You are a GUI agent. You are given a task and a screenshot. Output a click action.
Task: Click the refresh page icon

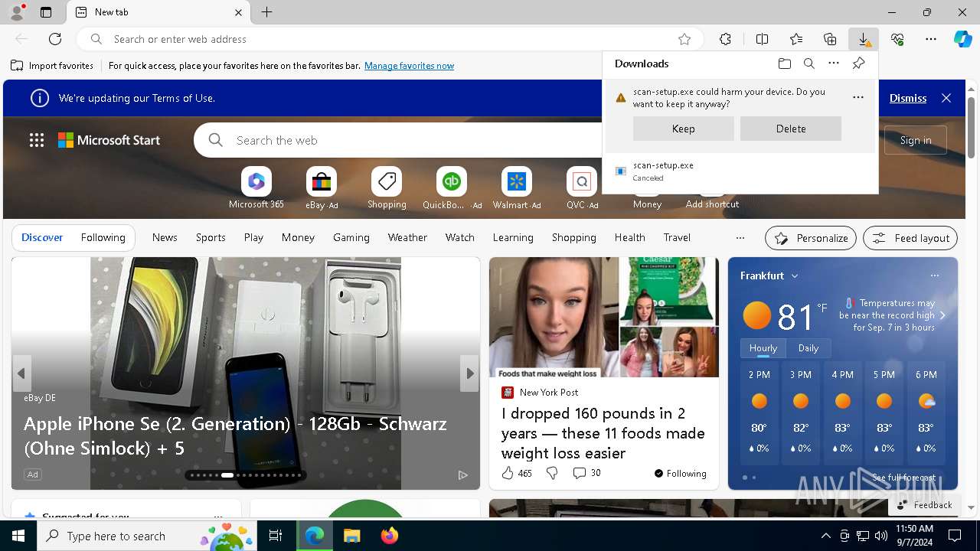tap(55, 39)
